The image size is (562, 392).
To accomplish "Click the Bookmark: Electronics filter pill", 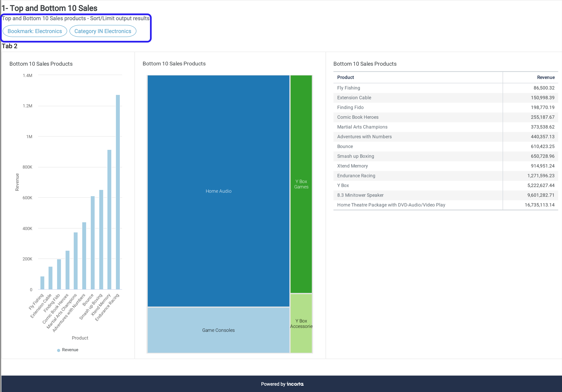I will [x=35, y=31].
